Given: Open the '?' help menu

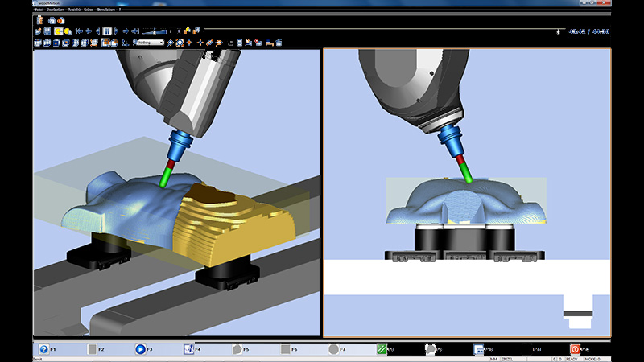Looking at the screenshot, I should tap(119, 10).
